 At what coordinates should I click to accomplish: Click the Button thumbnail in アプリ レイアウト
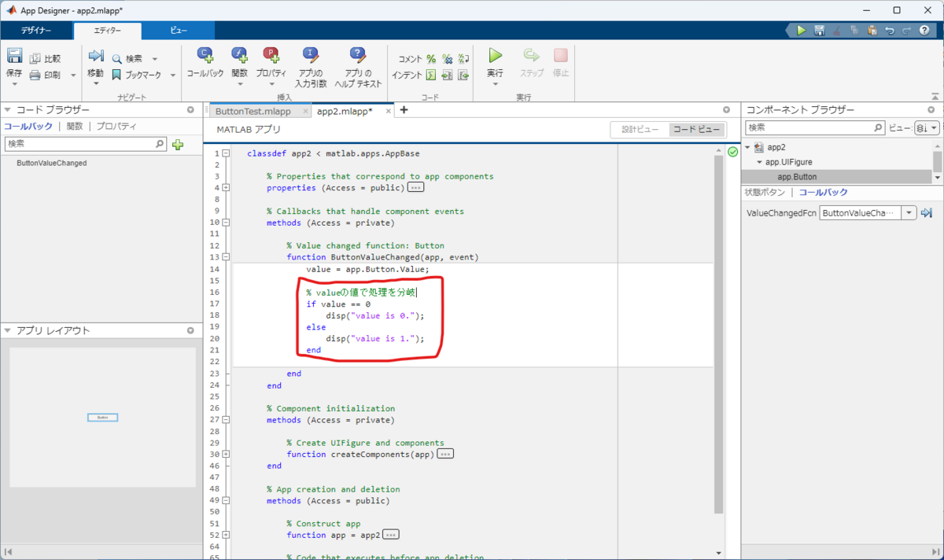coord(102,417)
